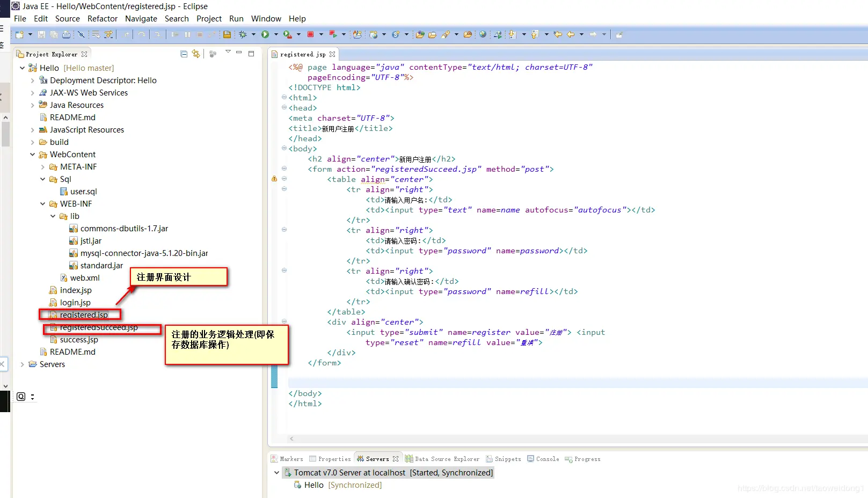Close the registered.jsp editor tab
868x498 pixels.
(332, 54)
